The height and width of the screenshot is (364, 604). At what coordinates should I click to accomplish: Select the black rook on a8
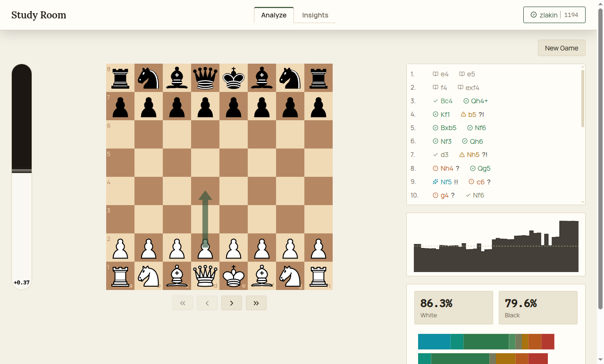click(120, 78)
